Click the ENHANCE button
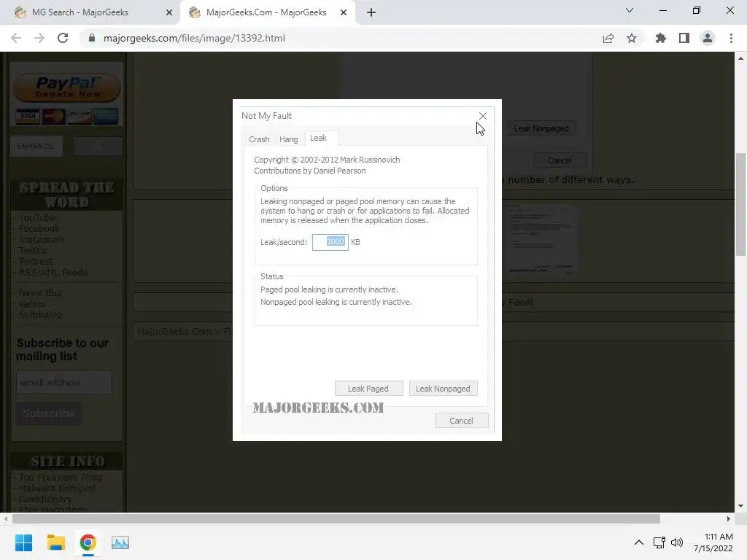 [36, 146]
